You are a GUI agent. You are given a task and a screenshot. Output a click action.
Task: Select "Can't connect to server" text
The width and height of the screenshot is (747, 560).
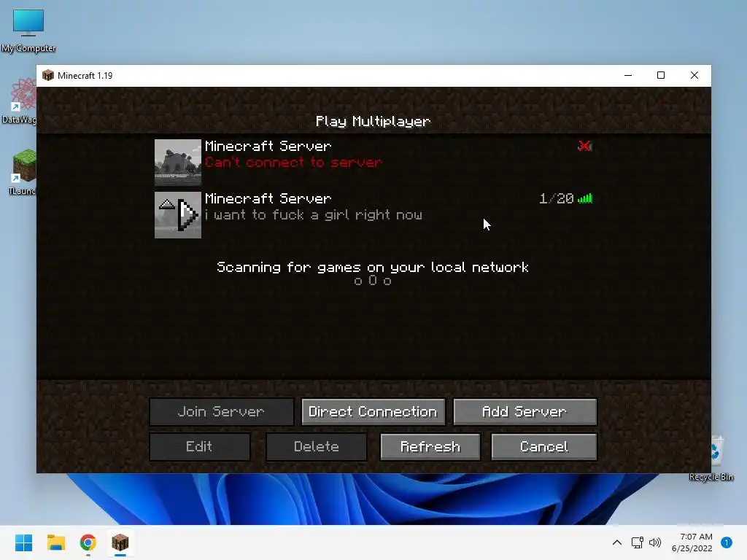click(293, 163)
